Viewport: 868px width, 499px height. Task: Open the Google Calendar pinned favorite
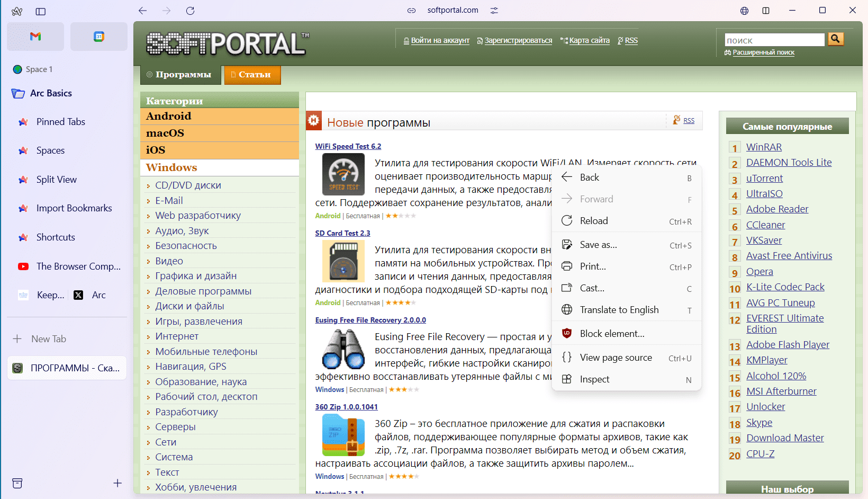[99, 37]
